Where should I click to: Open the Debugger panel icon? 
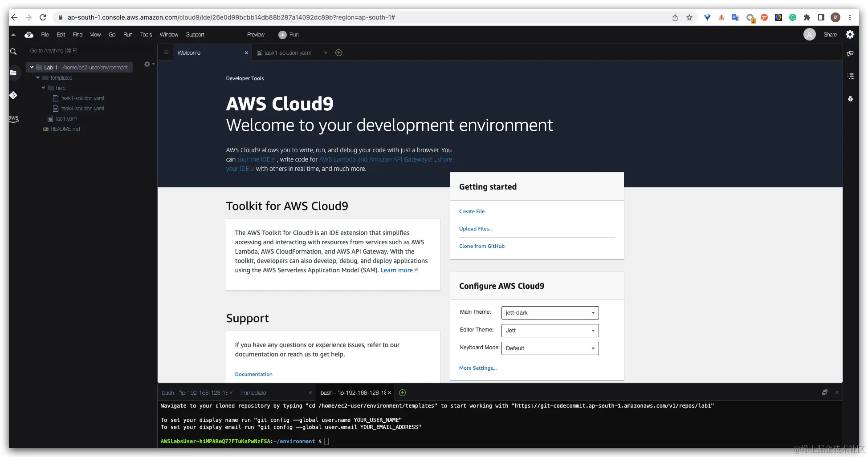850,99
